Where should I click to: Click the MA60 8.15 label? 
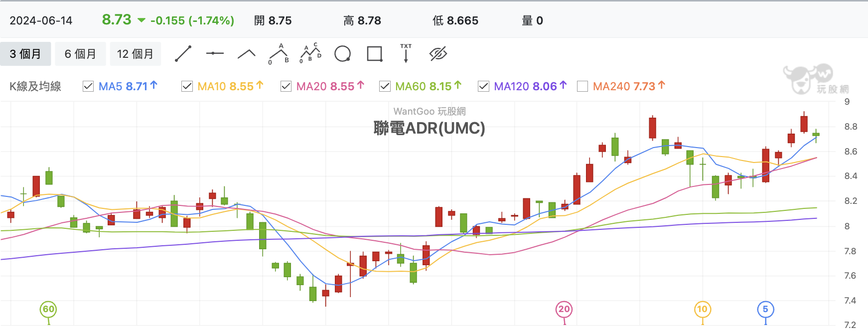pyautogui.click(x=429, y=86)
